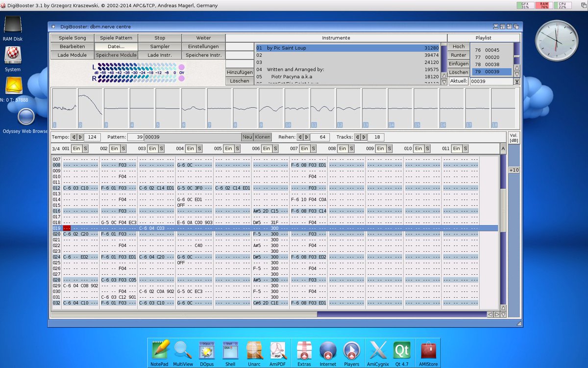Screen dimensions: 588x368
Task: Stop playback with Stop button
Action: tap(160, 38)
